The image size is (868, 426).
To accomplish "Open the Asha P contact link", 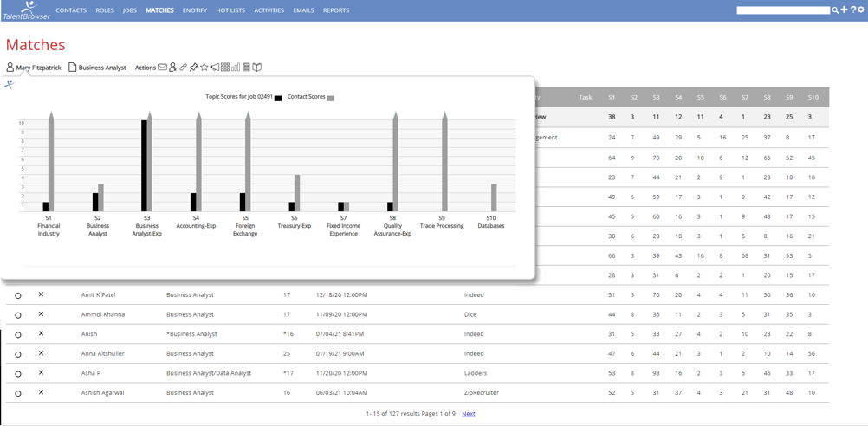I will pos(91,373).
